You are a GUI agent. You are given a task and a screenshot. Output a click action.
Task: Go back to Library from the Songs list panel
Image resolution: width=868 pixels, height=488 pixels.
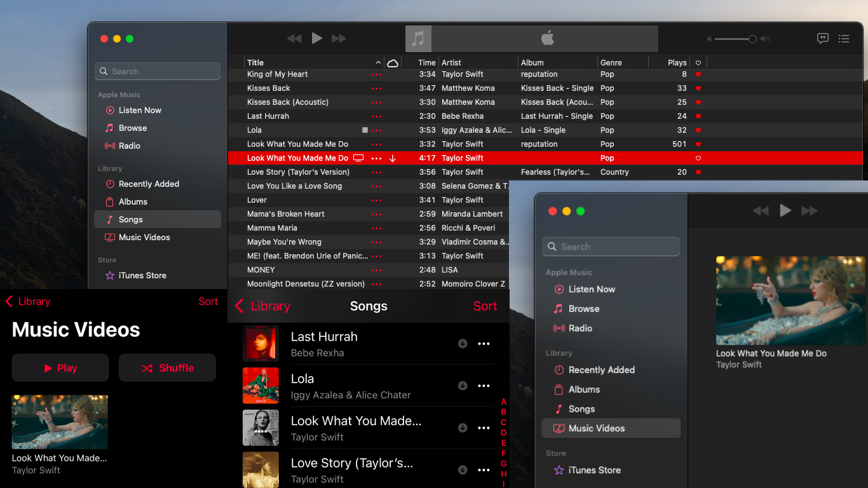pyautogui.click(x=262, y=306)
